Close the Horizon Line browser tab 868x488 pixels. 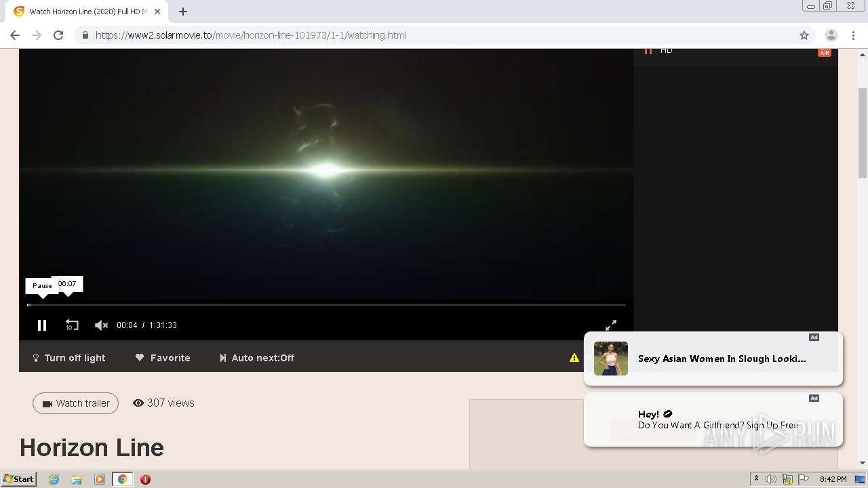[158, 12]
